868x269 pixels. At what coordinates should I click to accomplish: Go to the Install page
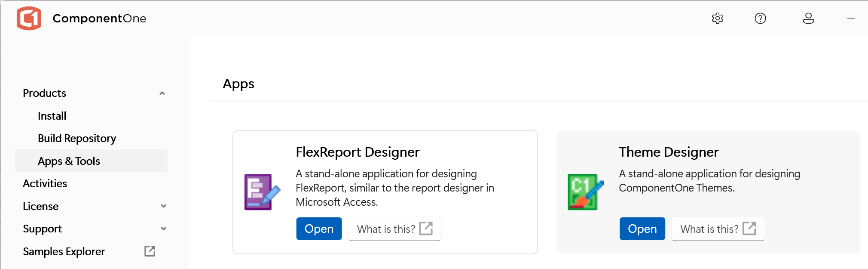(52, 116)
